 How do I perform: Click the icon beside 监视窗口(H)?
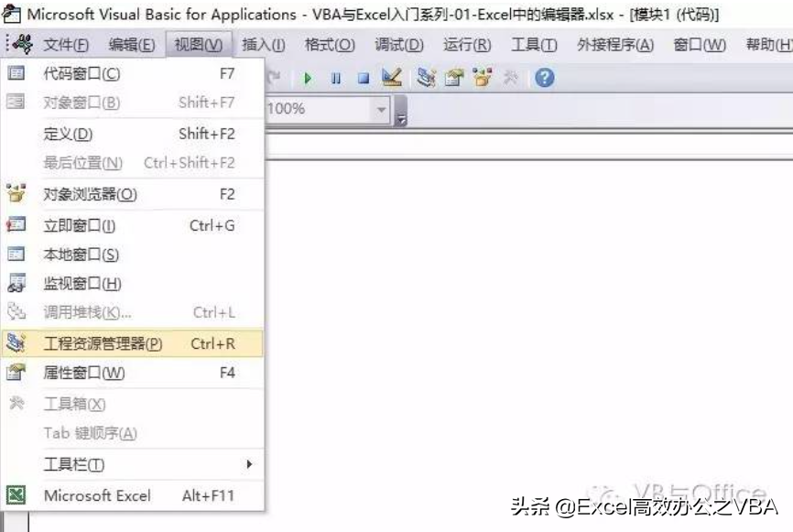pyautogui.click(x=16, y=283)
